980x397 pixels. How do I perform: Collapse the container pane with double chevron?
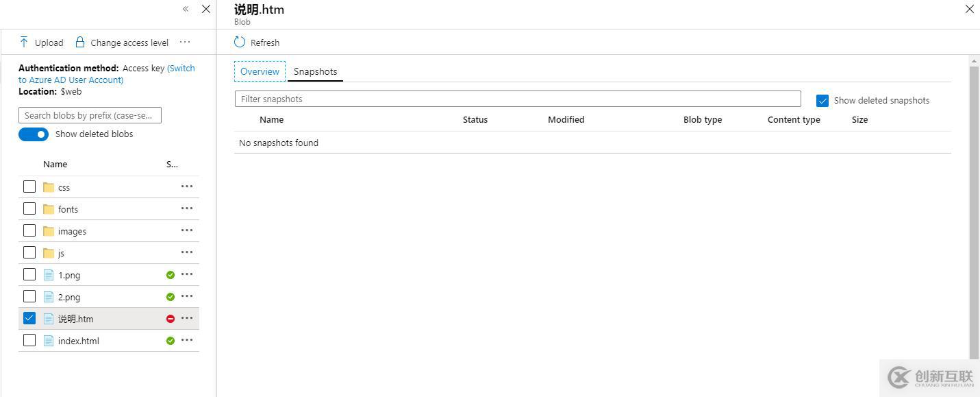tap(186, 9)
